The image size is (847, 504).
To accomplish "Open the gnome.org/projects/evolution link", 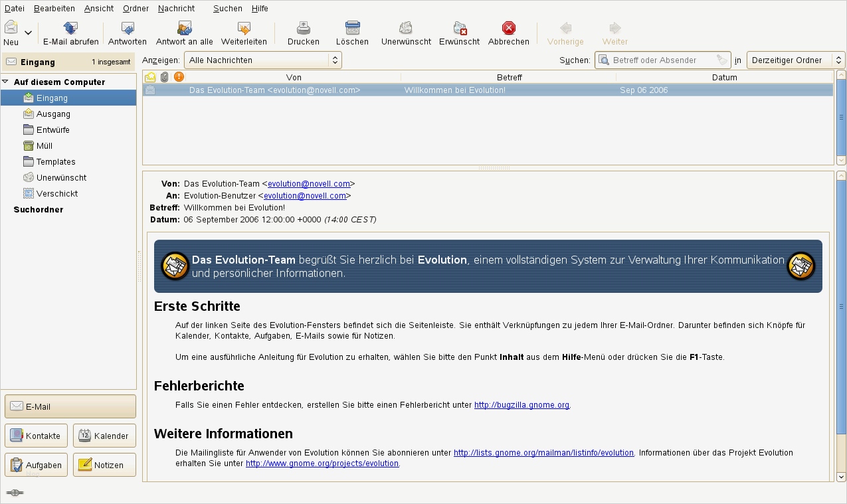I will (322, 463).
